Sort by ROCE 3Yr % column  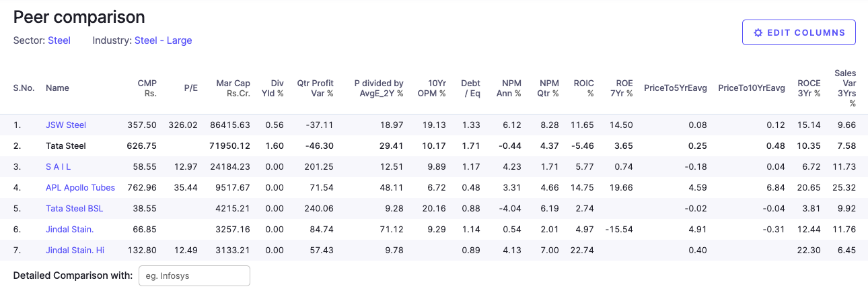pyautogui.click(x=809, y=88)
